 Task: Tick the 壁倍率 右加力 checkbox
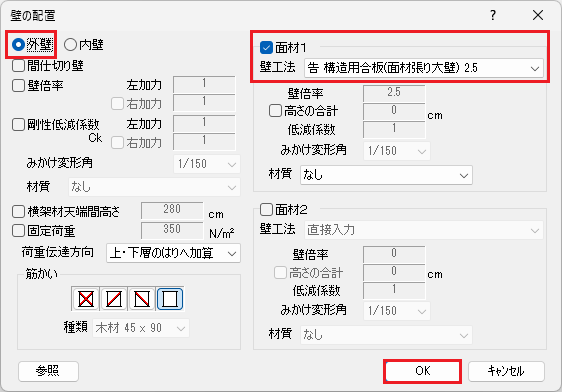(117, 104)
